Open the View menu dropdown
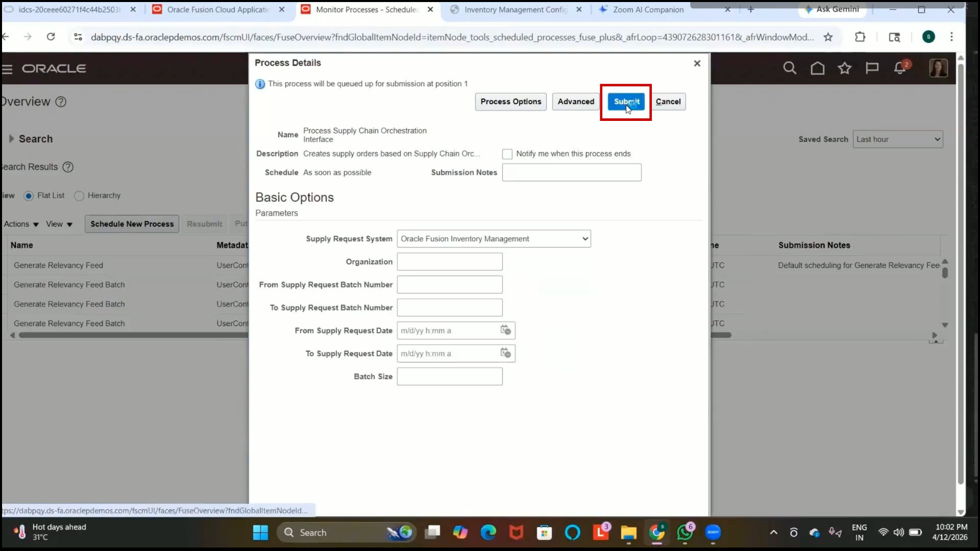 (x=59, y=224)
